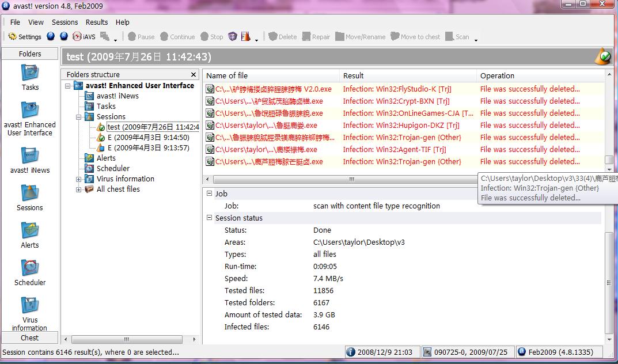The width and height of the screenshot is (618, 364).
Task: Select the test session tree item
Action: (153, 127)
